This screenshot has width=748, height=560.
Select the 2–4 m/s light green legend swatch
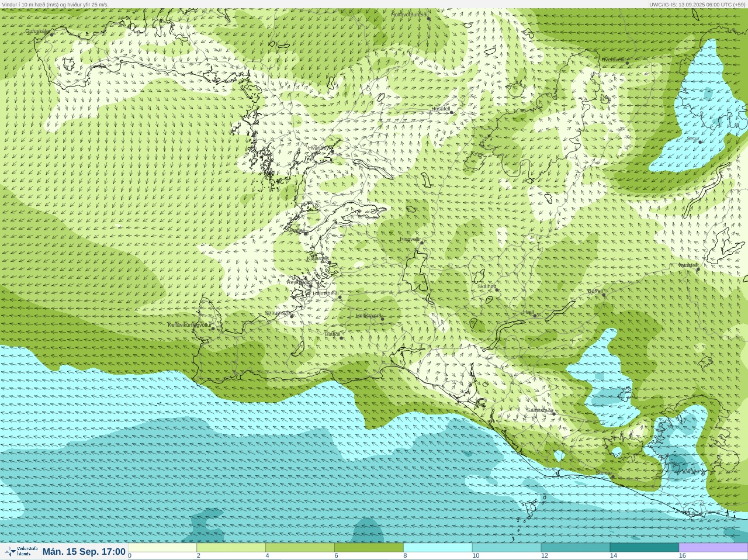pyautogui.click(x=231, y=548)
